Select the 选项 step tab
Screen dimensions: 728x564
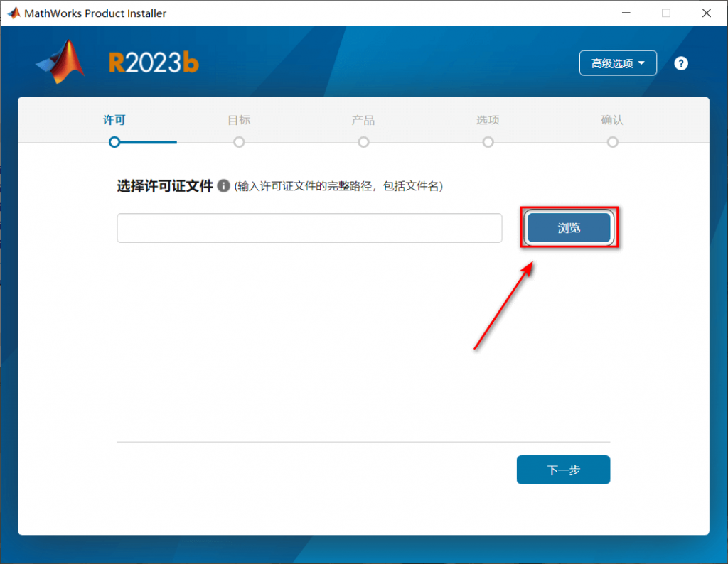click(488, 120)
